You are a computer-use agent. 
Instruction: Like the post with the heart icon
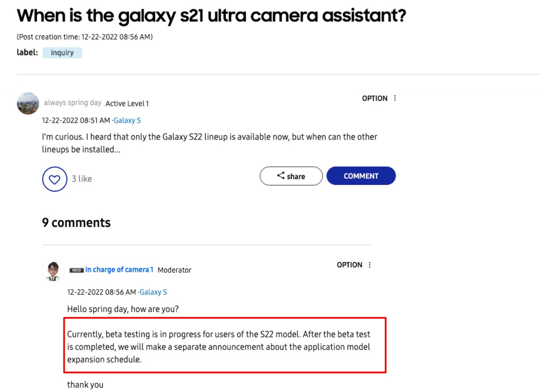click(x=55, y=179)
